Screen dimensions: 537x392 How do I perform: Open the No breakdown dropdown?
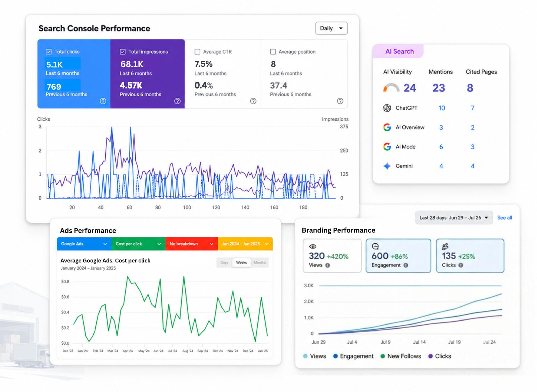192,244
